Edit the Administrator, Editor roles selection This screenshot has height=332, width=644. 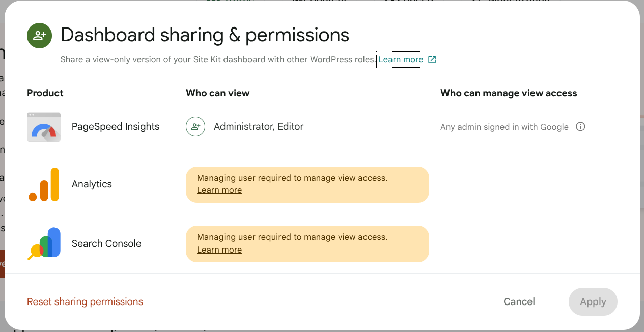259,127
